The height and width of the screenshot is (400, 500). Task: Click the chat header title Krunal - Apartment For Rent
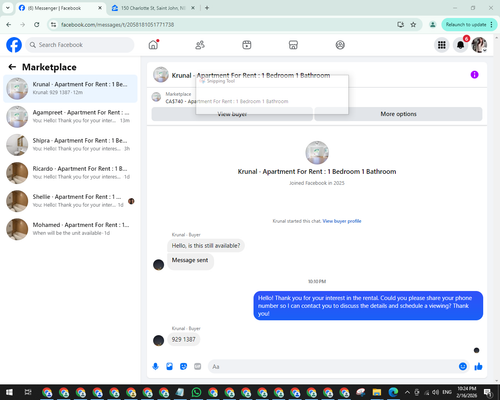pos(251,75)
